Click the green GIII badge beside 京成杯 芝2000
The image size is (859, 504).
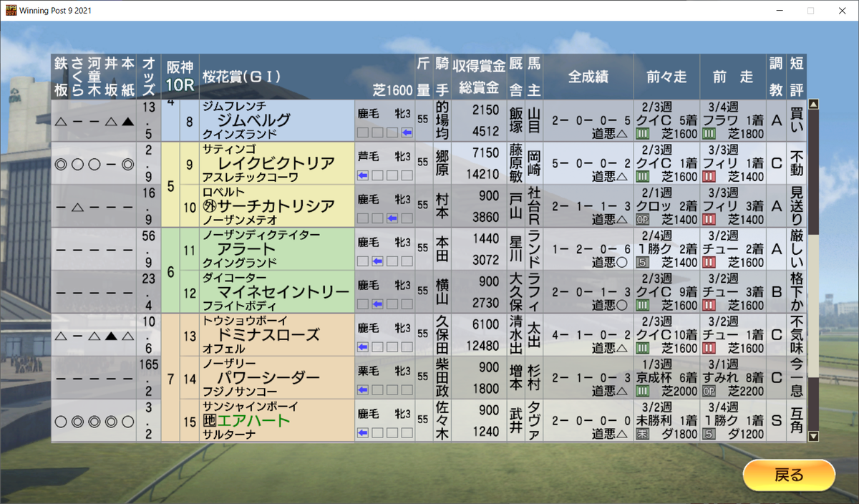[x=642, y=391]
